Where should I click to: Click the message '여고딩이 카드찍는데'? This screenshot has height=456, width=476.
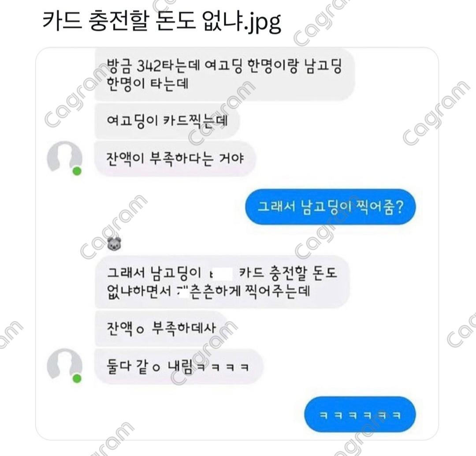point(167,121)
